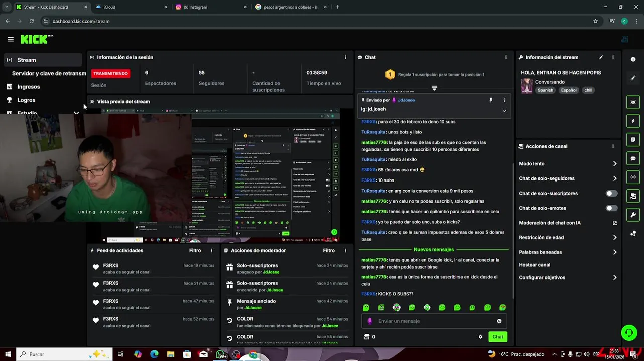Viewport: 644px width, 361px height.
Task: Click the pencil icon in right sidebar
Action: point(633,78)
